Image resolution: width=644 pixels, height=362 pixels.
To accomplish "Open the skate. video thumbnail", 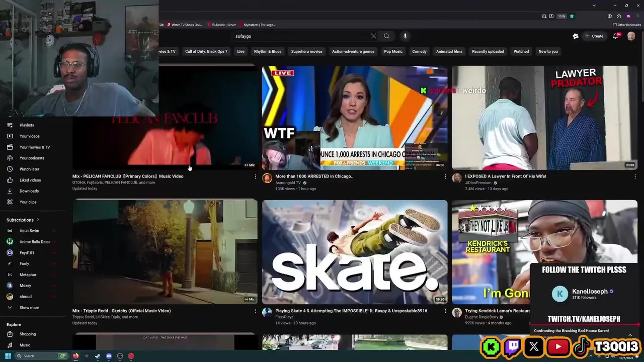I will click(355, 252).
